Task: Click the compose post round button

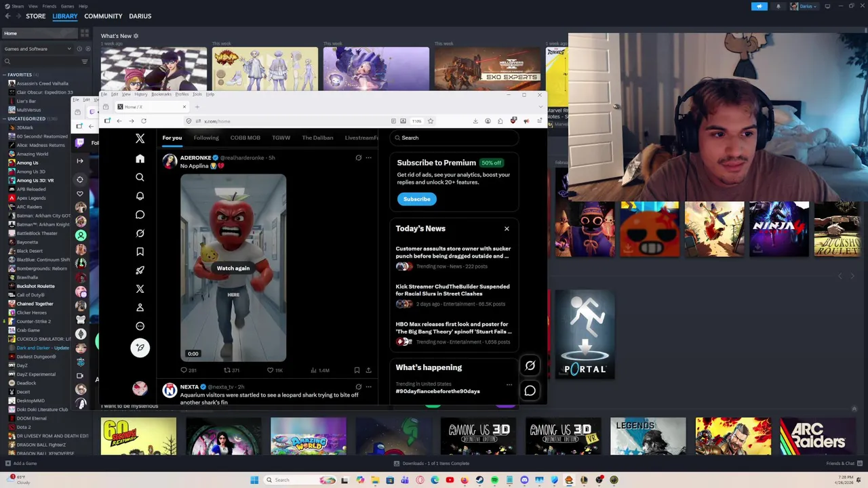Action: tap(140, 348)
